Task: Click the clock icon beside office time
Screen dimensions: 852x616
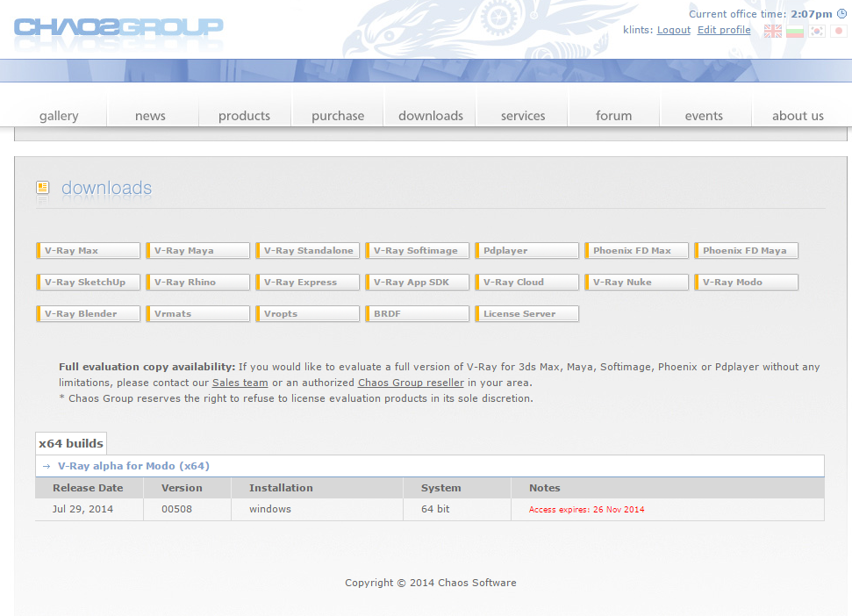Action: (x=841, y=13)
